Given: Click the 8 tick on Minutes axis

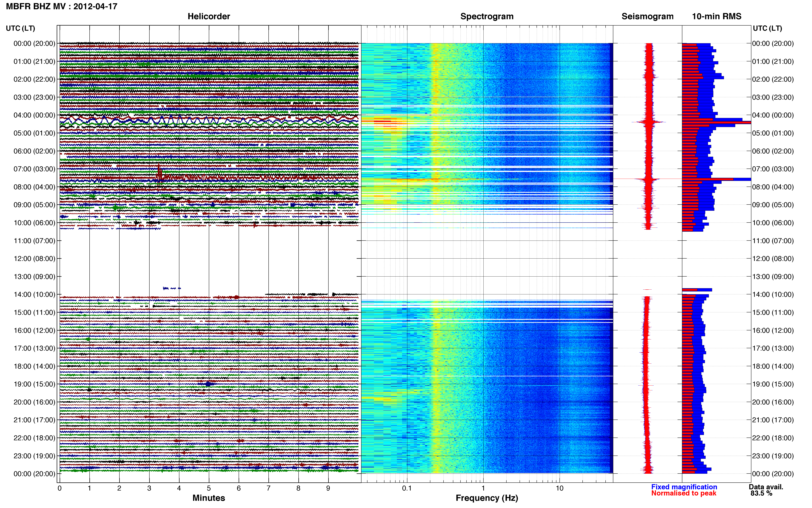Looking at the screenshot, I should tap(298, 488).
